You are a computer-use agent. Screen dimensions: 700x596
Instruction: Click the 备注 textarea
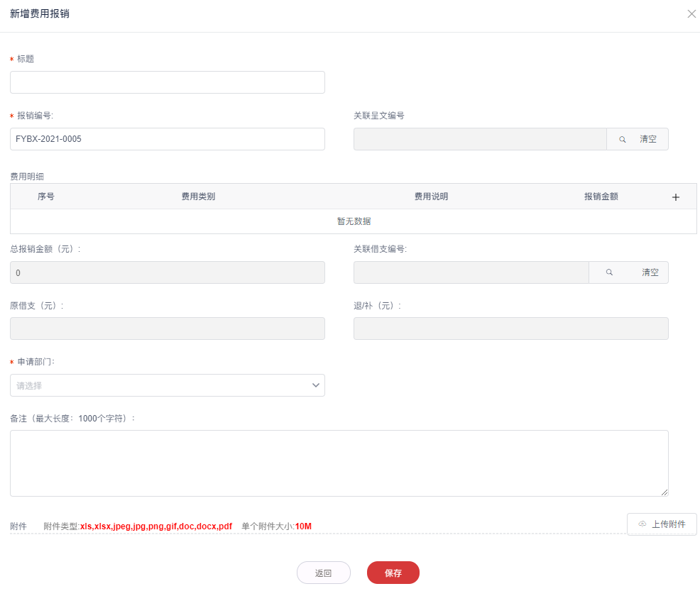click(x=339, y=463)
